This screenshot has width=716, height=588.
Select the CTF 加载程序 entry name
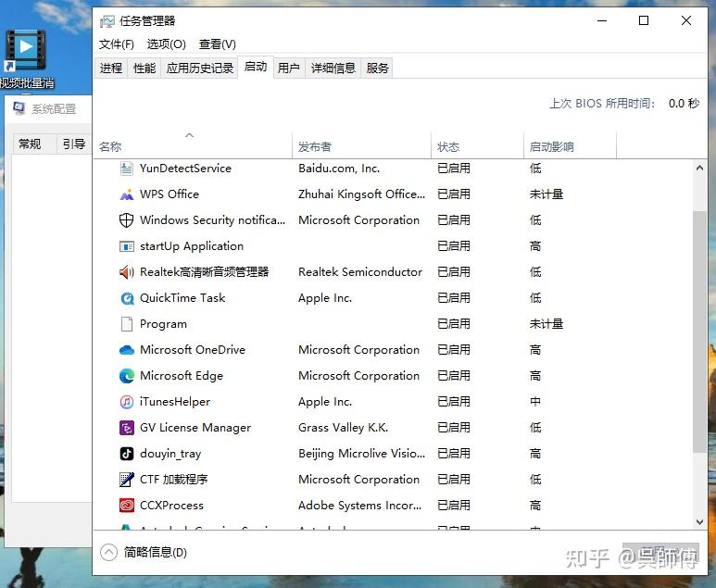(x=173, y=480)
